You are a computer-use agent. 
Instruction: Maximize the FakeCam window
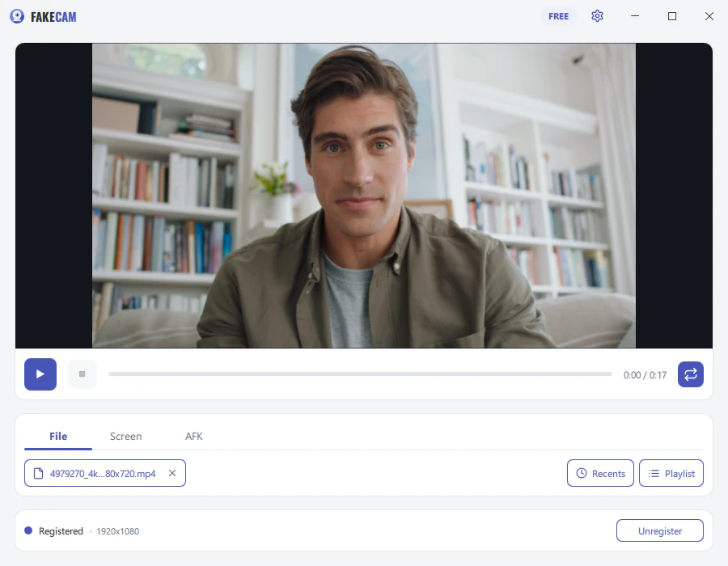pyautogui.click(x=672, y=16)
